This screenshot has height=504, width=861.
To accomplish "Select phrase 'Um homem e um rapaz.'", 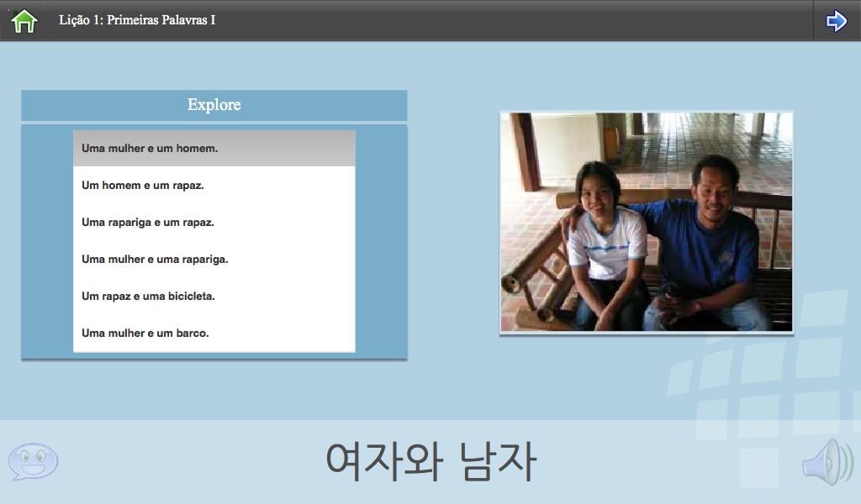I will [x=214, y=186].
